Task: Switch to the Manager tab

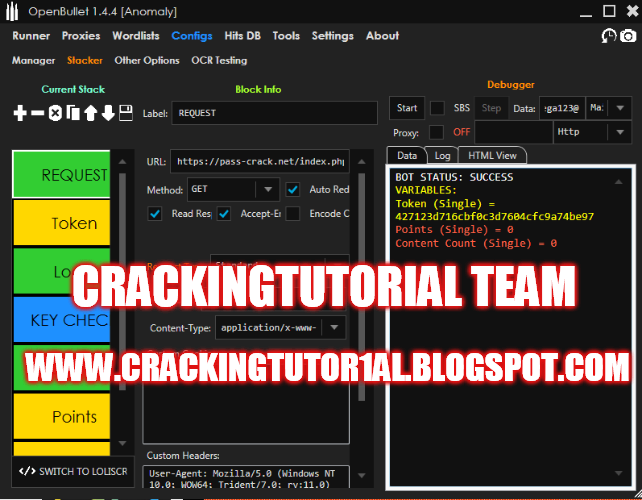Action: click(x=33, y=61)
